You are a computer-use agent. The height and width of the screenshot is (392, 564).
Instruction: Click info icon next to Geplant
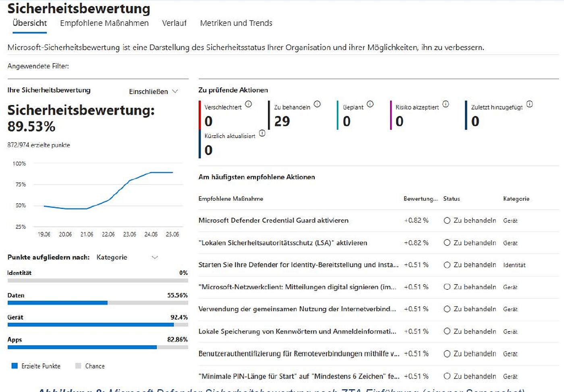tap(370, 104)
